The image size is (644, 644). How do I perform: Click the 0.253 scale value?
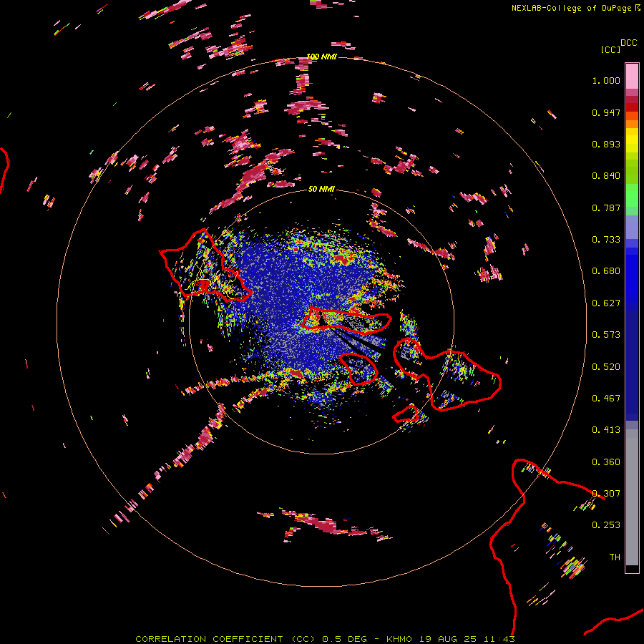[x=606, y=525]
